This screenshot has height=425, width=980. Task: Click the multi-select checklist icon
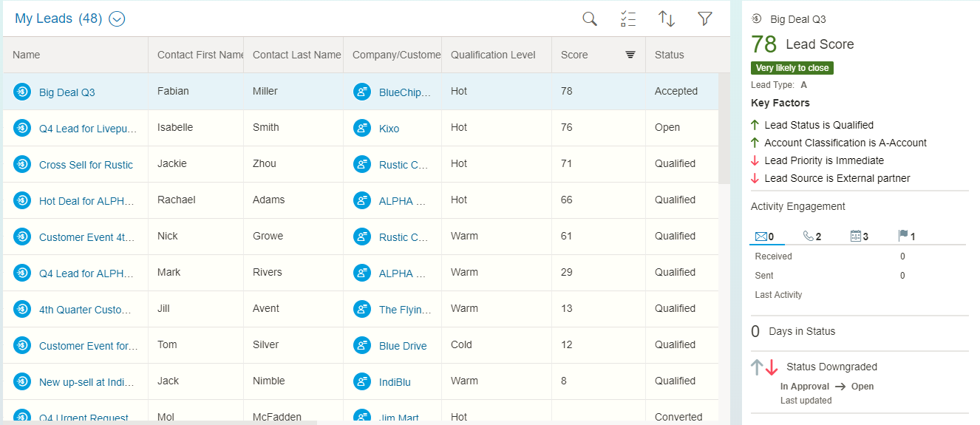[x=628, y=19]
